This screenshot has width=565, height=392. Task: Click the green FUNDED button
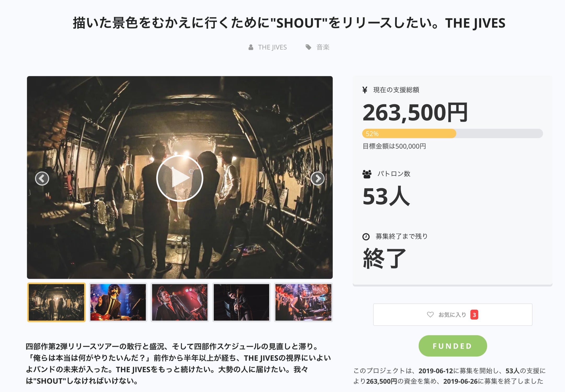pyautogui.click(x=453, y=346)
